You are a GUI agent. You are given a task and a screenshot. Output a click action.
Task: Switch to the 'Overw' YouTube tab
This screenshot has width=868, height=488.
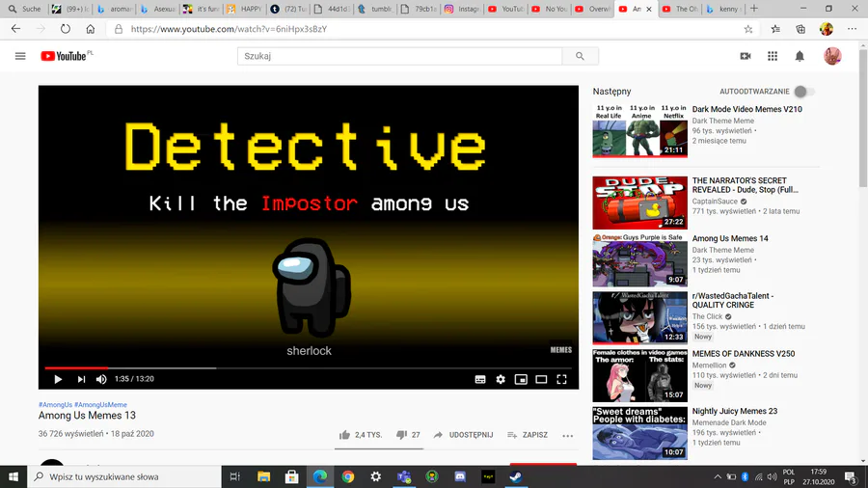point(592,9)
